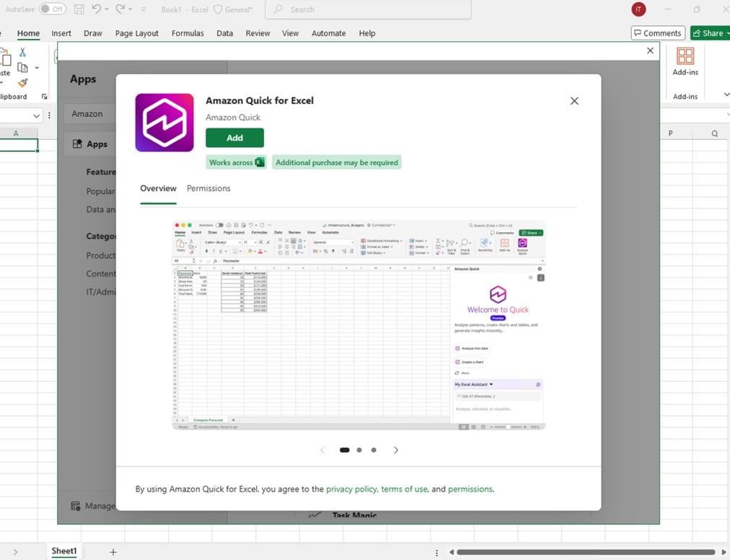Add a new sheet with plus icon
Image resolution: width=730 pixels, height=560 pixels.
point(113,552)
